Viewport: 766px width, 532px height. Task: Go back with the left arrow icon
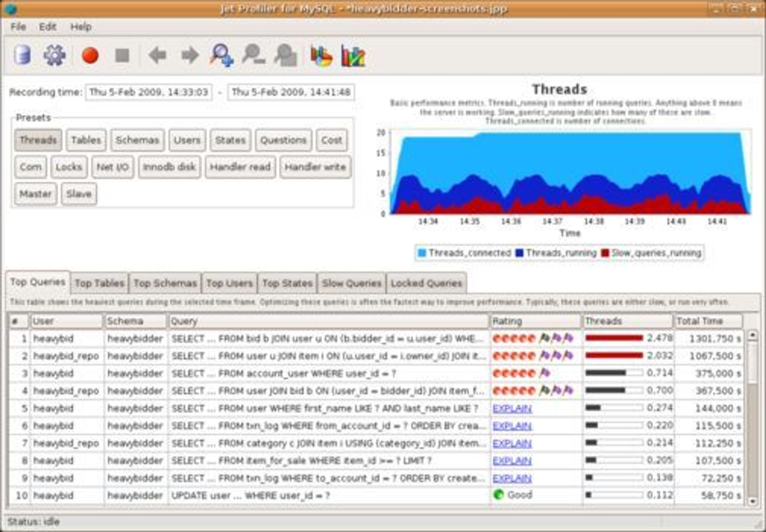pos(157,55)
